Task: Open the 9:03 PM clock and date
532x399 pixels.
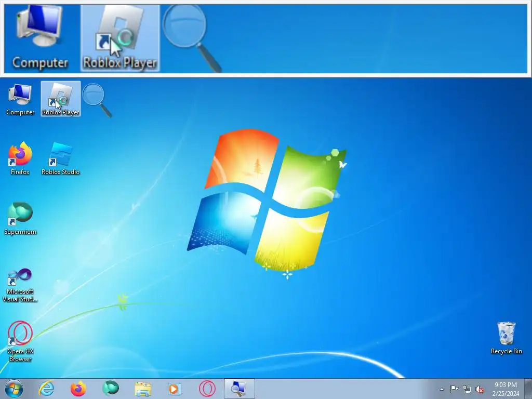Action: click(506, 389)
